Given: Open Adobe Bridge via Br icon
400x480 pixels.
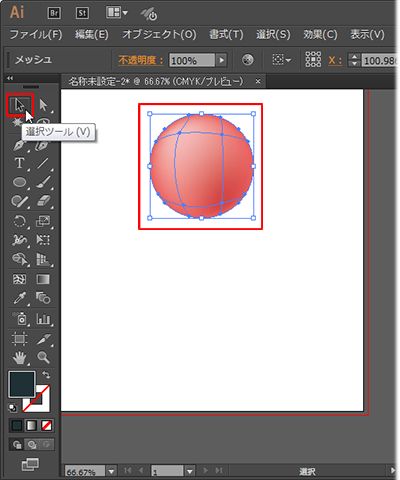Looking at the screenshot, I should click(54, 13).
